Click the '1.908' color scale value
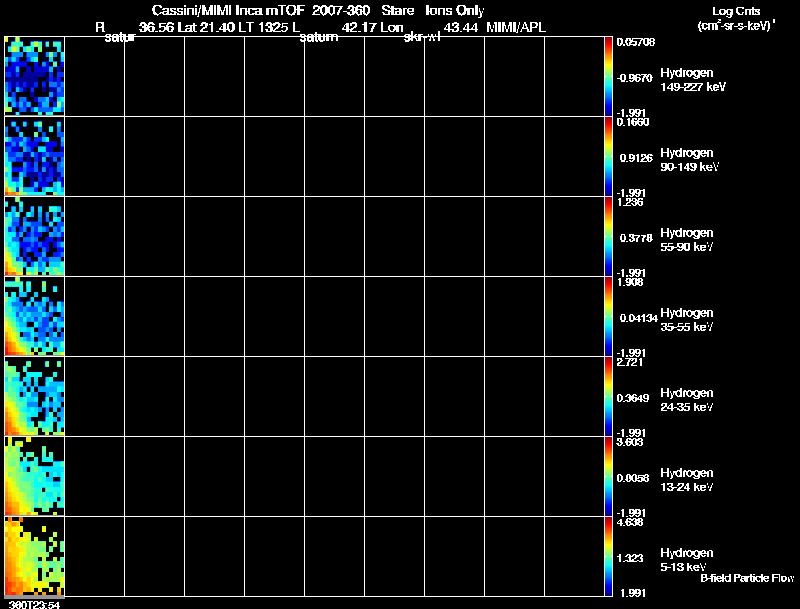The height and width of the screenshot is (609, 800). 630,282
